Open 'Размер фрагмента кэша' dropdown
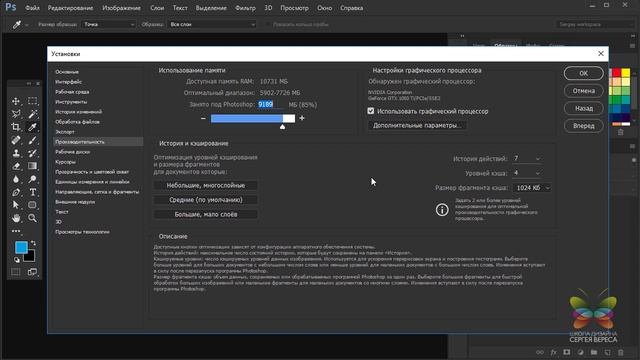The height and width of the screenshot is (360, 640). [x=533, y=188]
